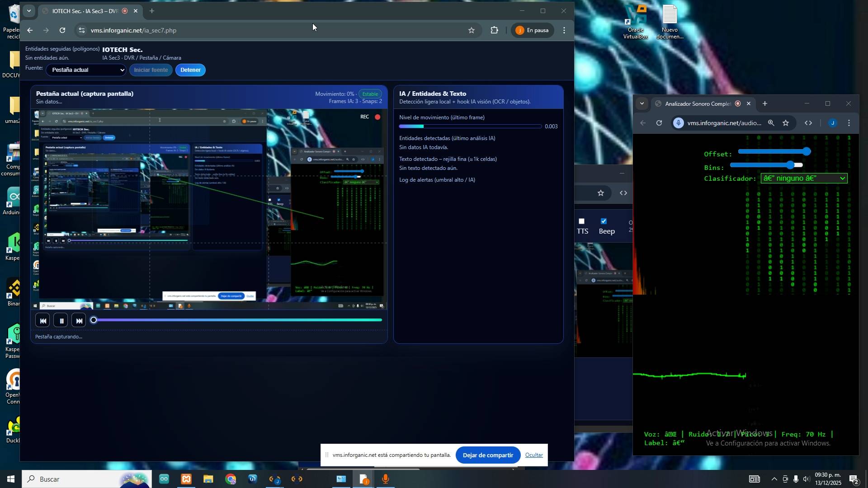Pause the capture playback

(61, 321)
